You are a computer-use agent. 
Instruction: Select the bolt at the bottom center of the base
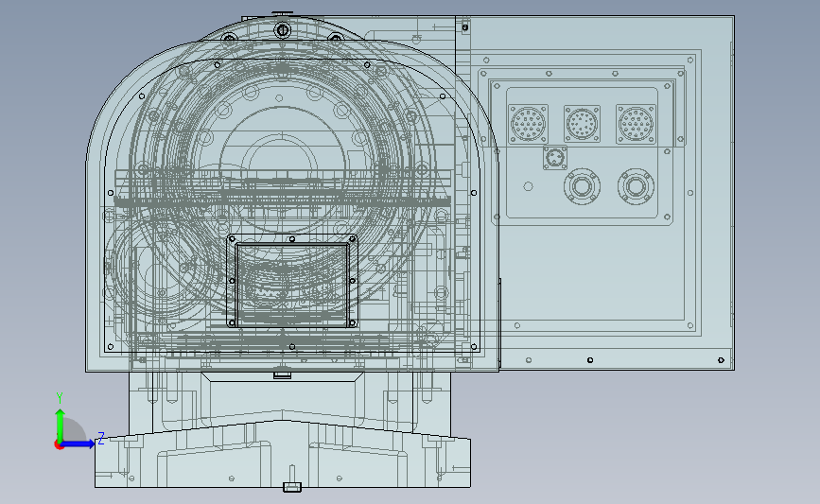pyautogui.click(x=292, y=487)
